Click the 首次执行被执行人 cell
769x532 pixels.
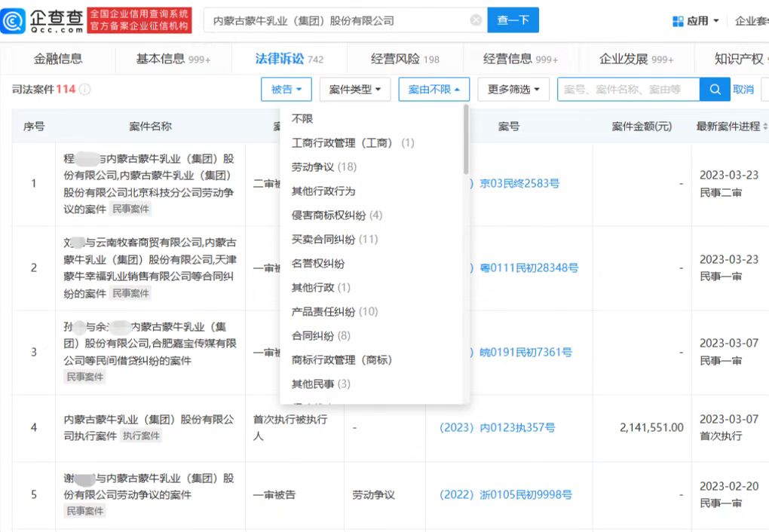point(290,427)
